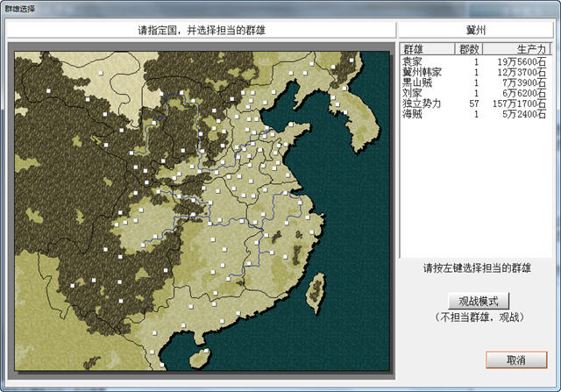Click the 观战模式 button
Image resolution: width=561 pixels, height=392 pixels.
pyautogui.click(x=479, y=301)
